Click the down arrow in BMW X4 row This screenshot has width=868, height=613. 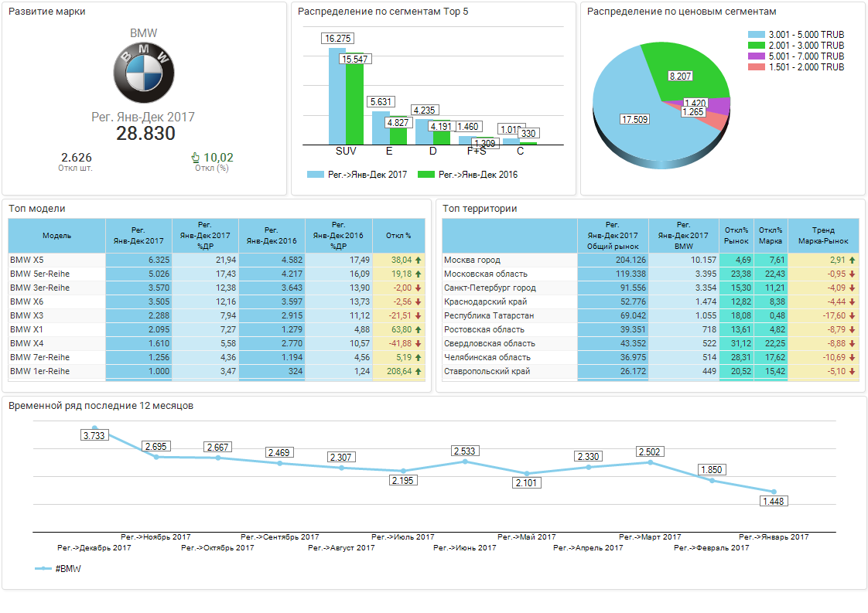click(x=419, y=343)
